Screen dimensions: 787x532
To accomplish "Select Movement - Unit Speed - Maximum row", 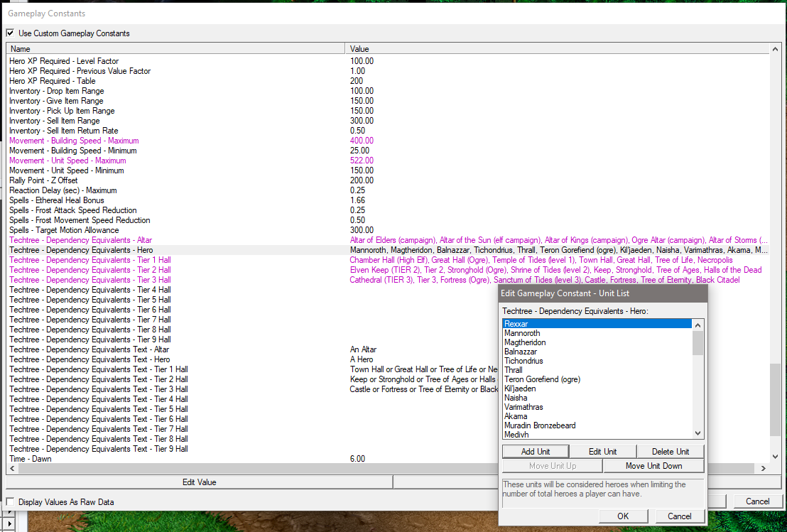I will point(388,161).
